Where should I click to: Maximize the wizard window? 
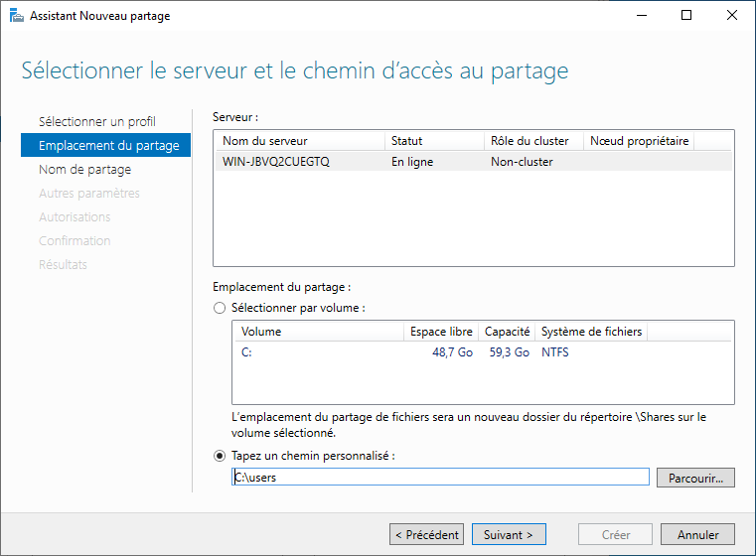[686, 16]
